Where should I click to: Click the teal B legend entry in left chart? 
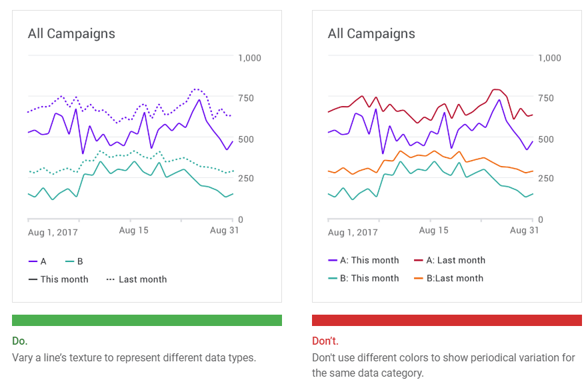click(x=74, y=261)
